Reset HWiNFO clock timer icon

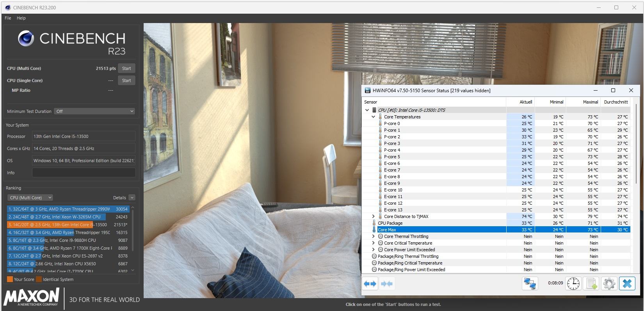573,283
